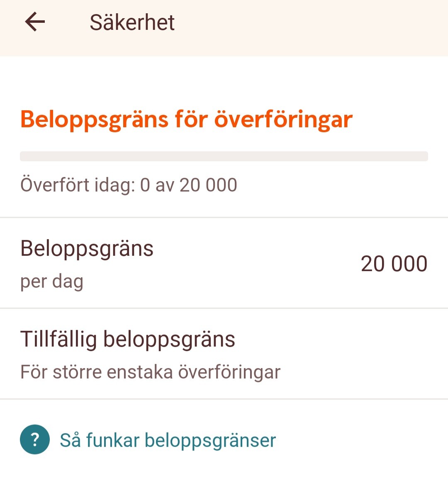Tap the 'Överfört idag' label text
The height and width of the screenshot is (481, 448).
[78, 185]
